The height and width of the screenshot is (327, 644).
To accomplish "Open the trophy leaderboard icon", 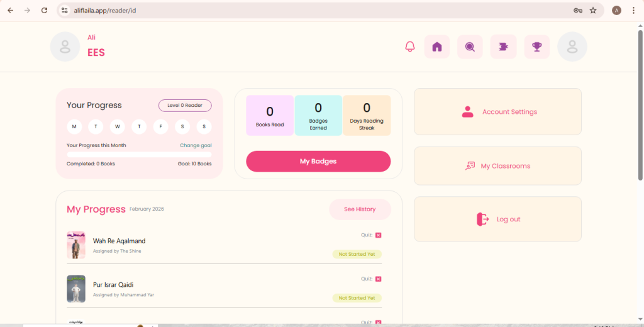I will [x=537, y=47].
